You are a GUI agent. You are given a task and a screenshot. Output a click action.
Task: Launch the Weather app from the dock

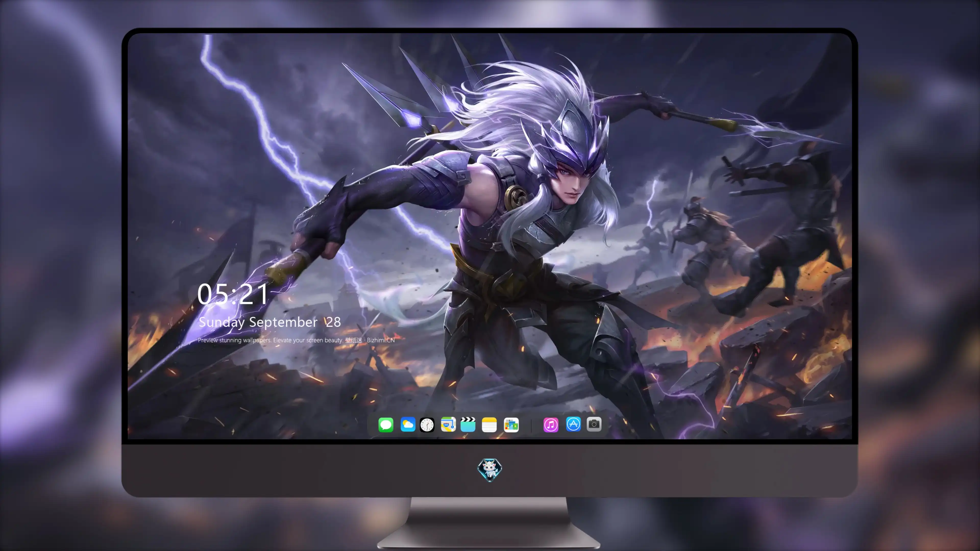[x=408, y=425]
